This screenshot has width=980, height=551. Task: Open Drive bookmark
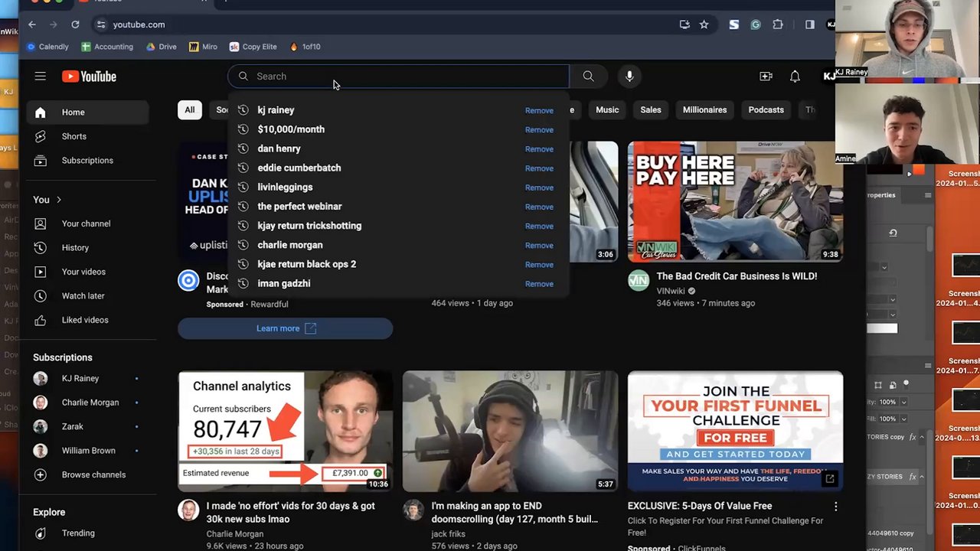point(161,47)
